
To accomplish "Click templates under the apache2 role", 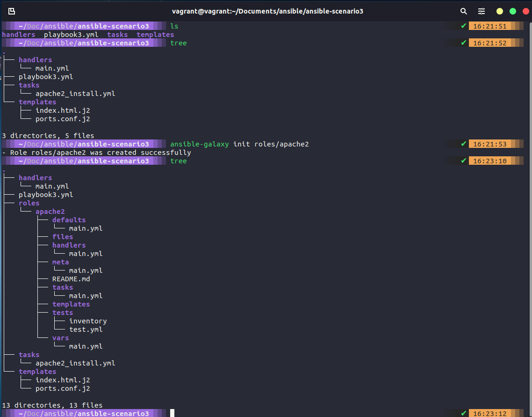I will [71, 304].
